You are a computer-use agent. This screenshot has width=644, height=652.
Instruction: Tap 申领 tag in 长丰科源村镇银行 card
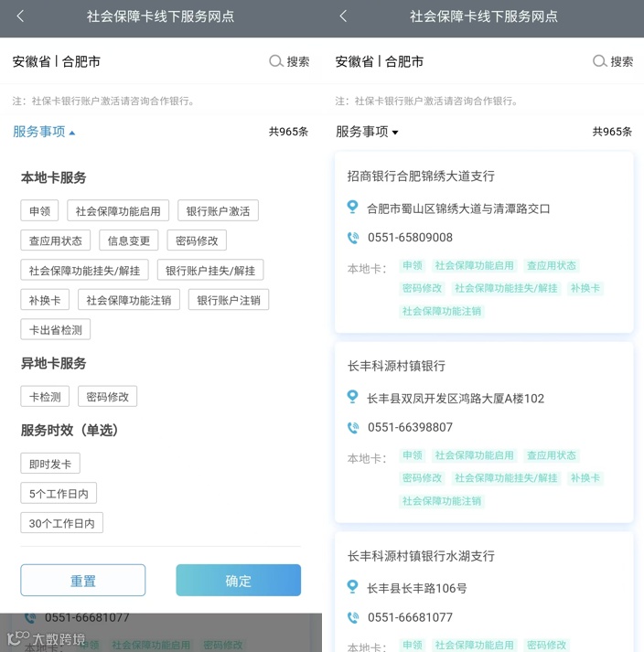pyautogui.click(x=413, y=455)
